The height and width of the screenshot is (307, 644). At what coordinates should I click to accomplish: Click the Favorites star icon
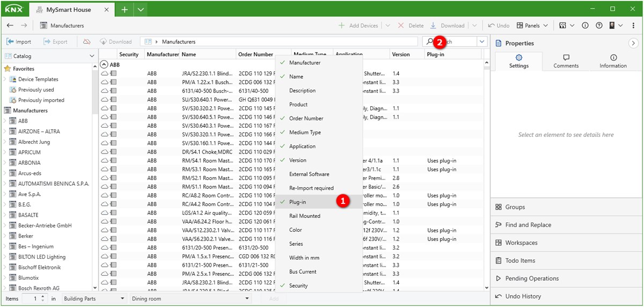click(x=8, y=69)
